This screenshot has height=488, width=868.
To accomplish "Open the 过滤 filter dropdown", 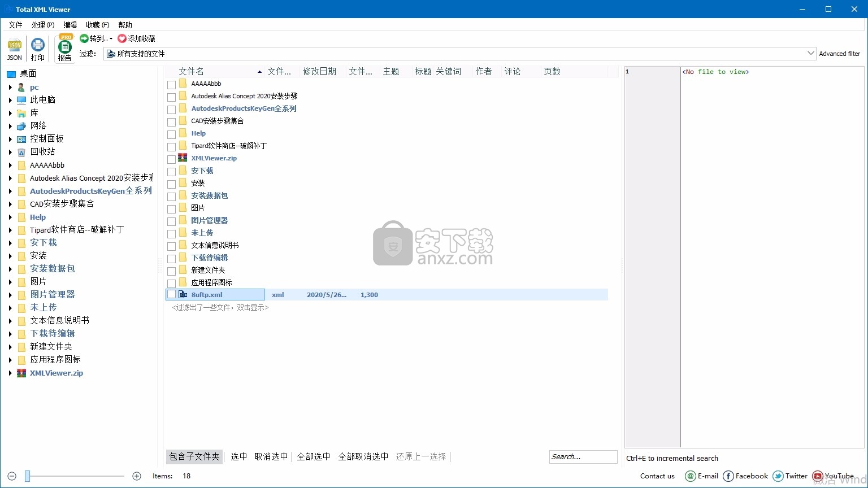I will click(x=811, y=54).
